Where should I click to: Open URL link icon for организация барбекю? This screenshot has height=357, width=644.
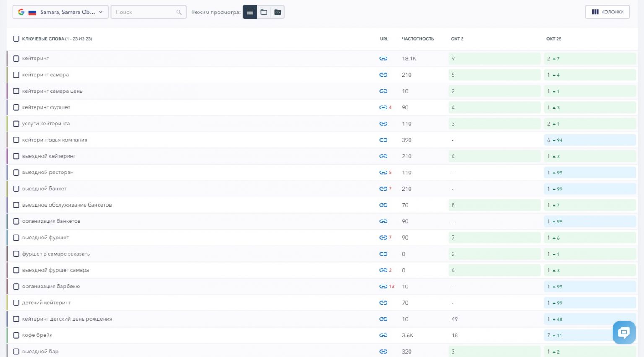383,287
